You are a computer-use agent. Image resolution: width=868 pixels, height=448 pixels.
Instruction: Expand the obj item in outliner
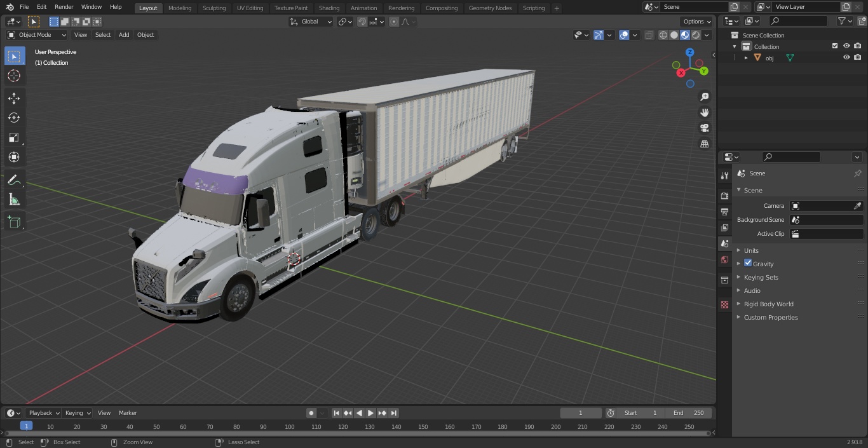pyautogui.click(x=746, y=58)
